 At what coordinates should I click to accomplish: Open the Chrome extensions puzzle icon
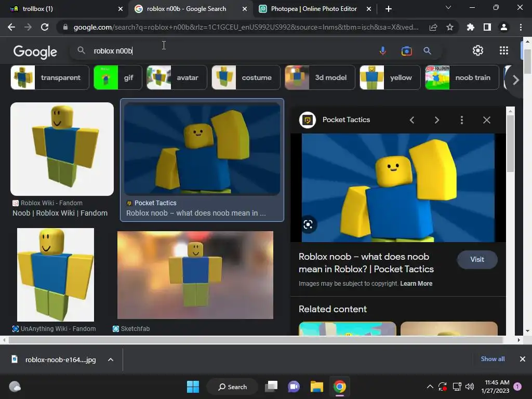(470, 27)
